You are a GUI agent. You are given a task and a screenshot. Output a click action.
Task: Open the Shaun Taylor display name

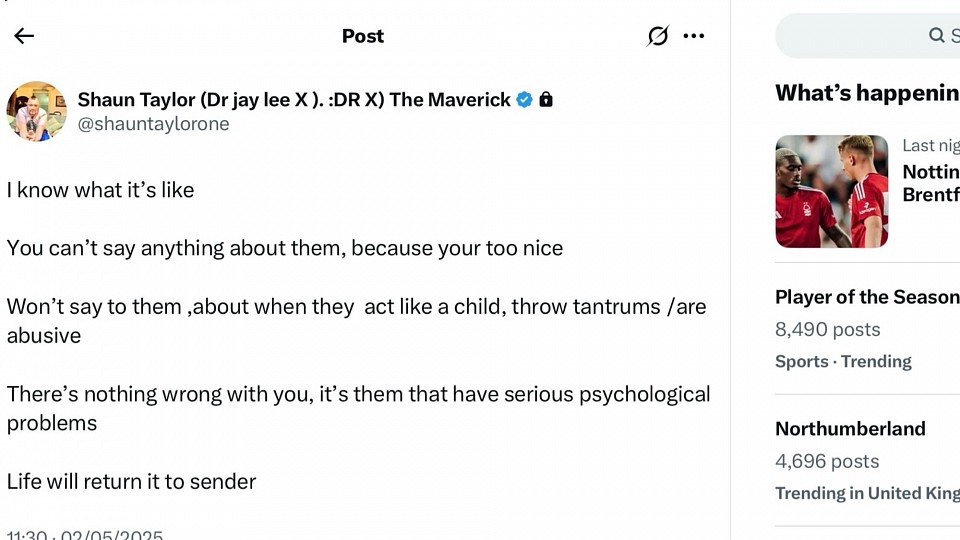[294, 99]
